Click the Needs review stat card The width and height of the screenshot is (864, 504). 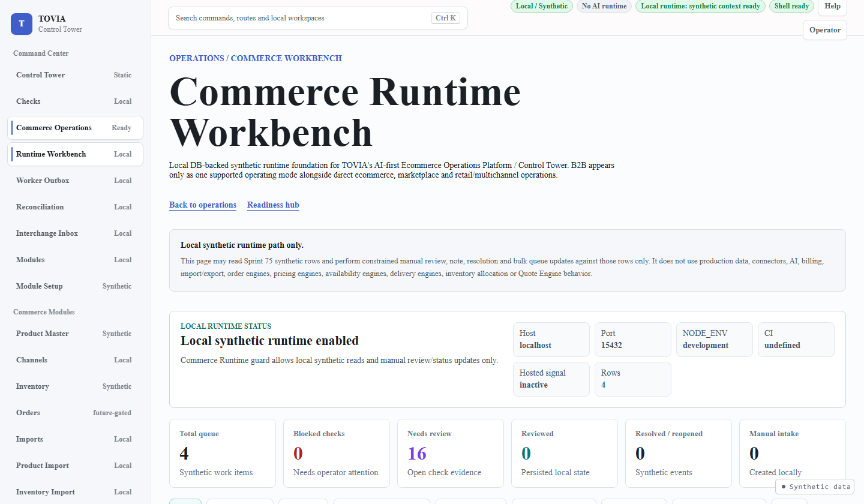[x=451, y=453]
